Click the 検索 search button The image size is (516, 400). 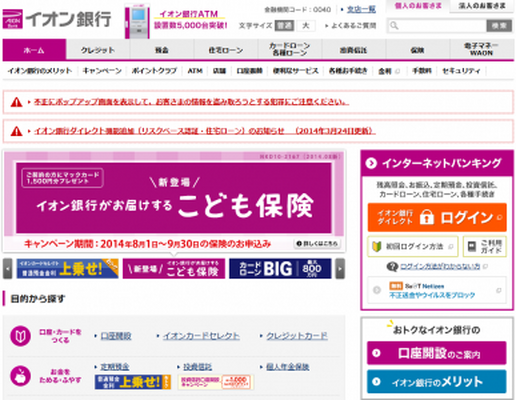(x=499, y=26)
